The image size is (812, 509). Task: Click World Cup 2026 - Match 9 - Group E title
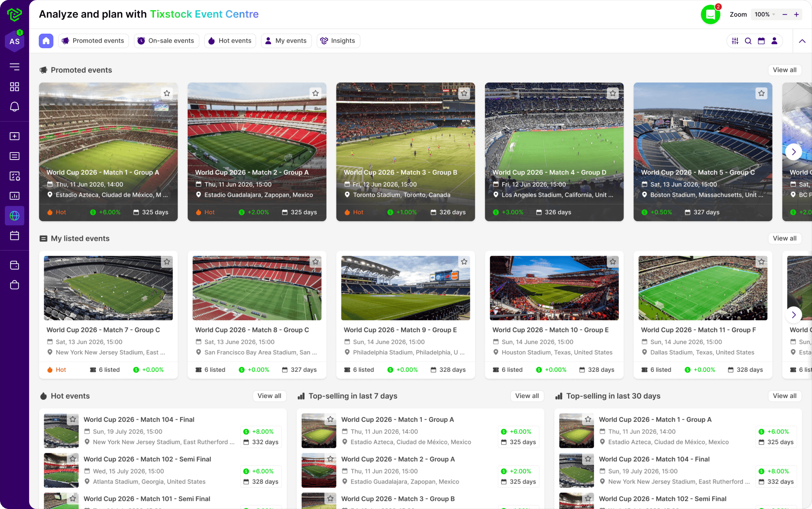click(x=400, y=330)
